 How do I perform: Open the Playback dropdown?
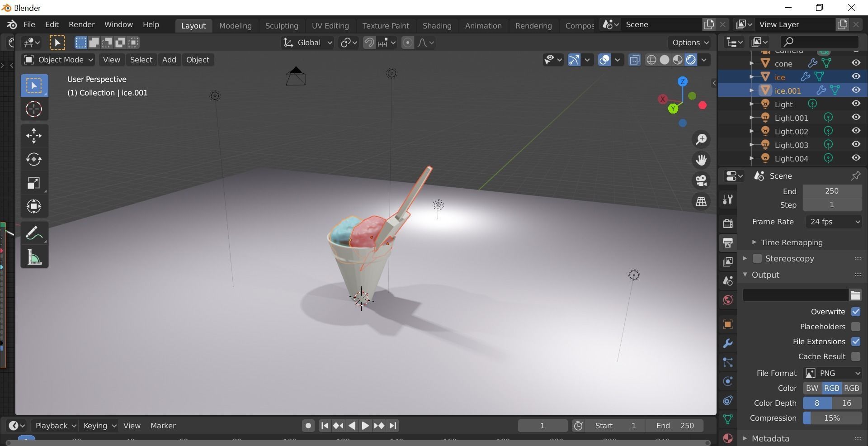56,426
